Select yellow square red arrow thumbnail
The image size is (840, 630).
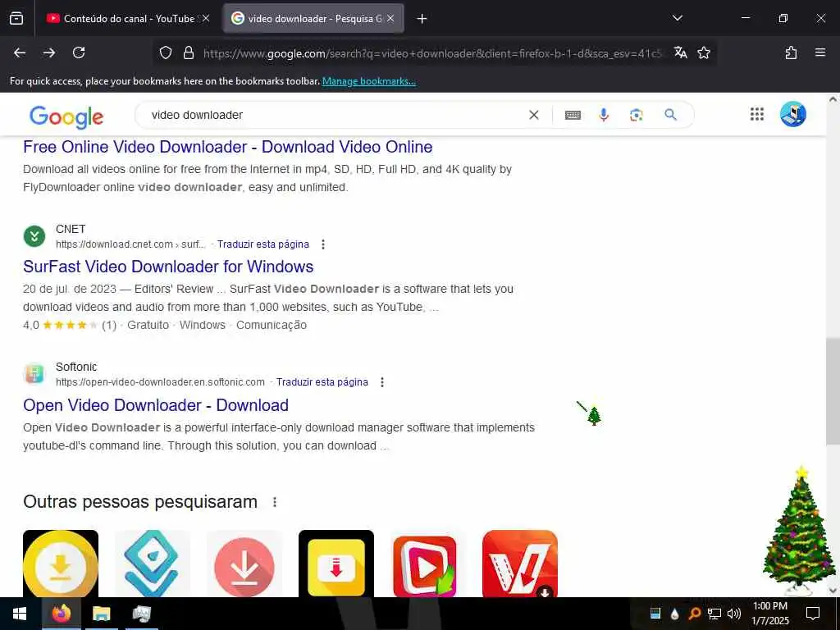click(x=336, y=564)
